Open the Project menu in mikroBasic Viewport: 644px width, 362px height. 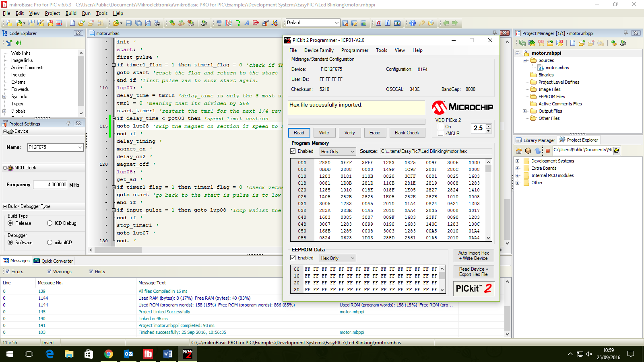tap(52, 13)
